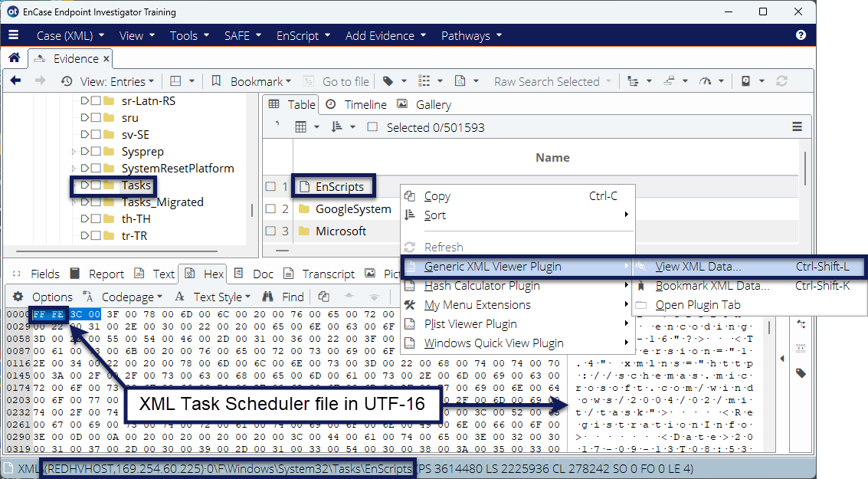Check the sr-Latn-RS folder checkbox

pyautogui.click(x=96, y=101)
